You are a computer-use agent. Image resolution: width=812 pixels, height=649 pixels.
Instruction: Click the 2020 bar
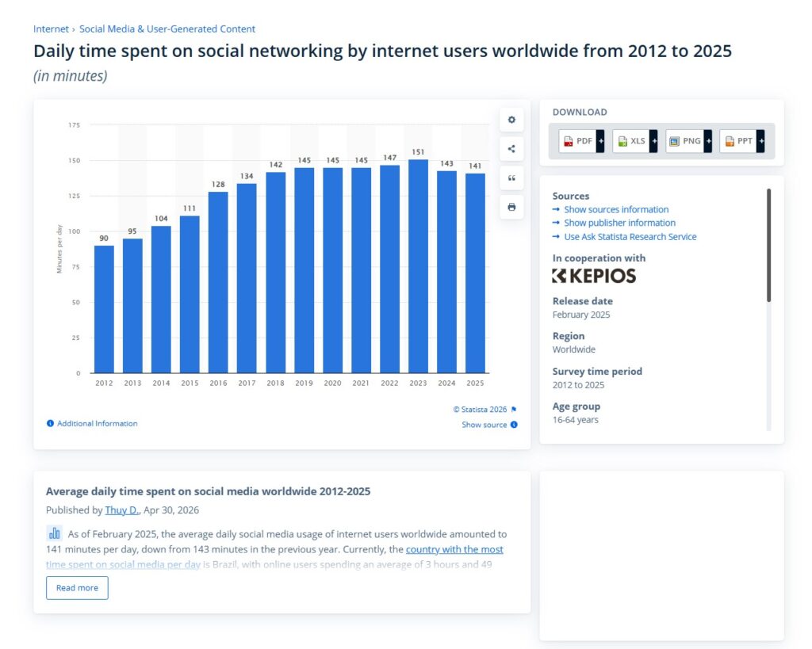pos(332,270)
